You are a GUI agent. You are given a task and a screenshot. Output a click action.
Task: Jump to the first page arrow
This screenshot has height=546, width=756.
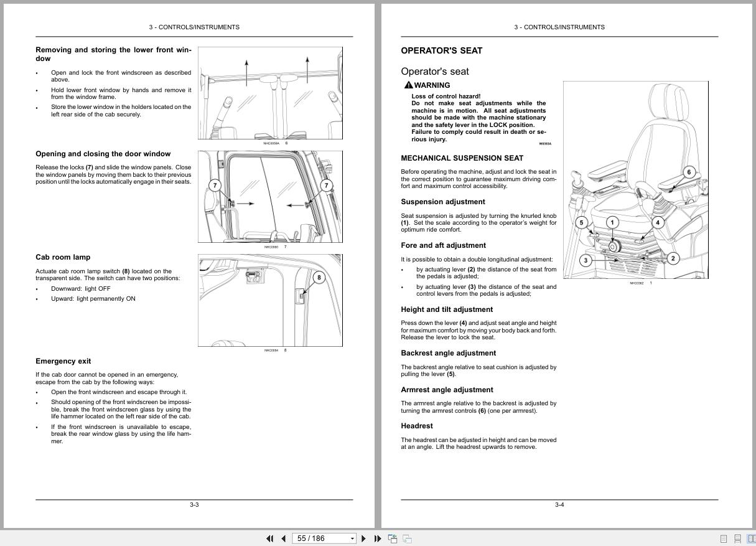coord(270,538)
